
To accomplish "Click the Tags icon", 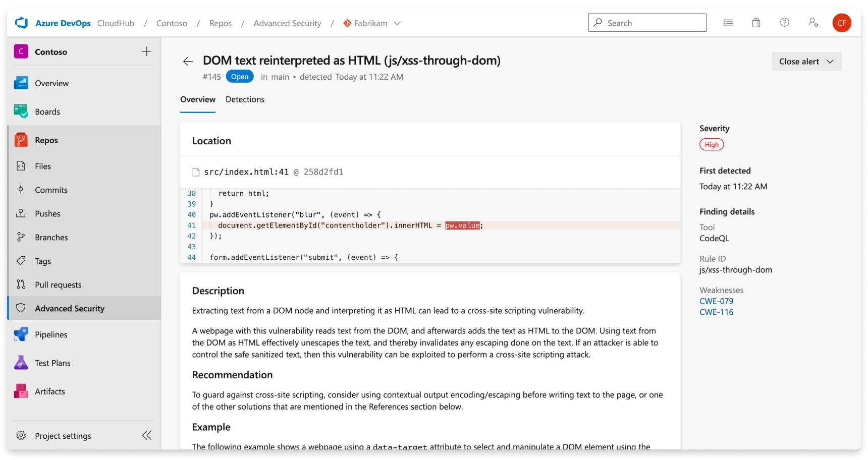I will point(21,261).
